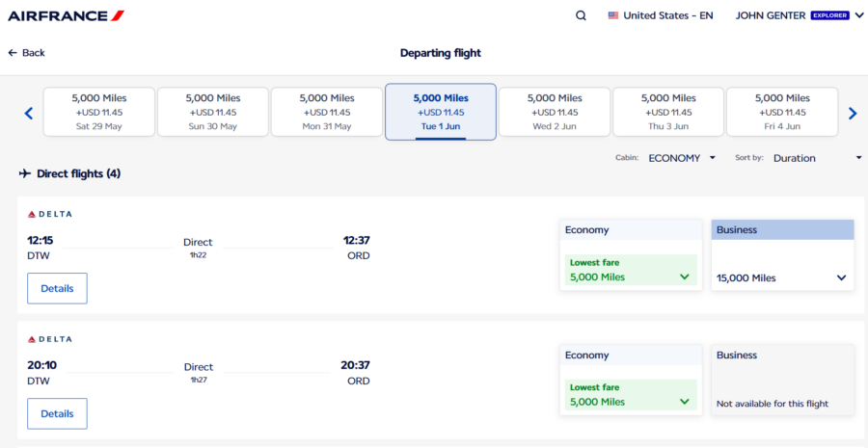Click the United States flag icon
Screen dimensions: 868x448
pyautogui.click(x=612, y=16)
